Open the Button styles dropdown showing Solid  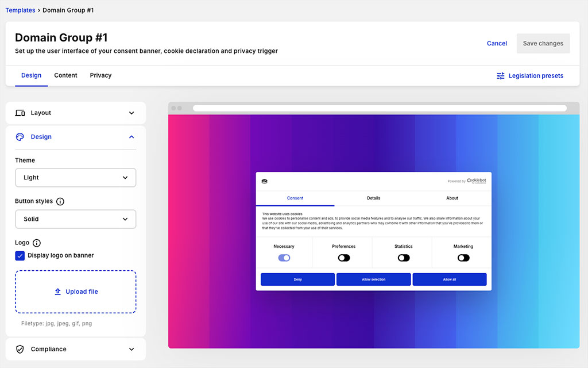pyautogui.click(x=75, y=219)
